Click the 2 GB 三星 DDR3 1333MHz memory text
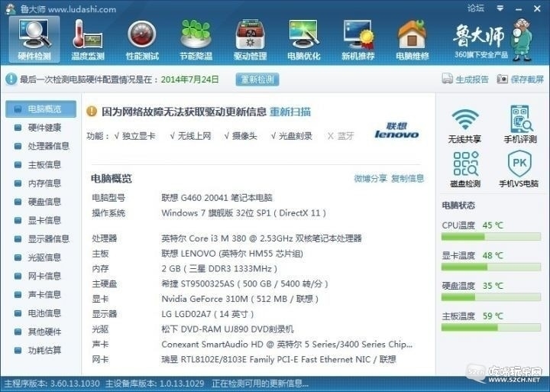 coord(219,269)
